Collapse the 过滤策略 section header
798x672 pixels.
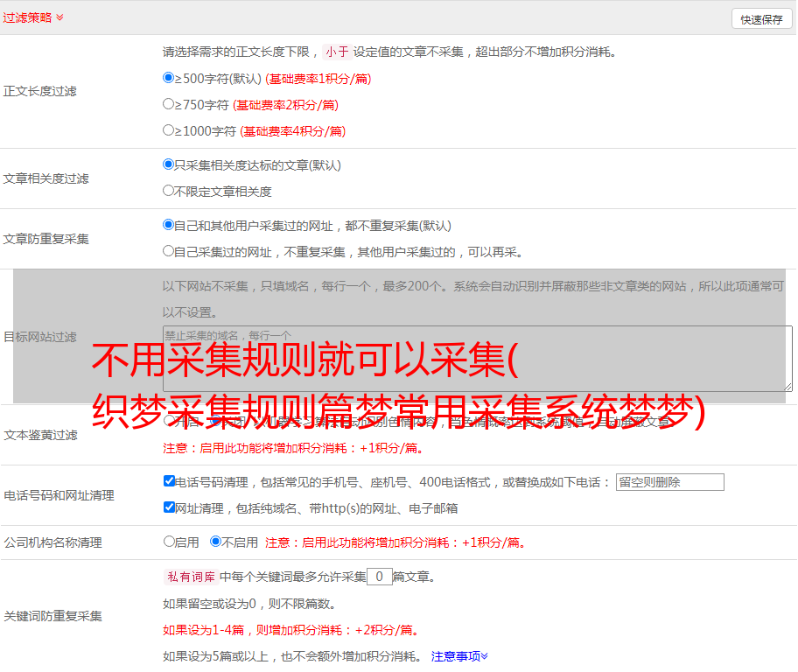[33, 17]
